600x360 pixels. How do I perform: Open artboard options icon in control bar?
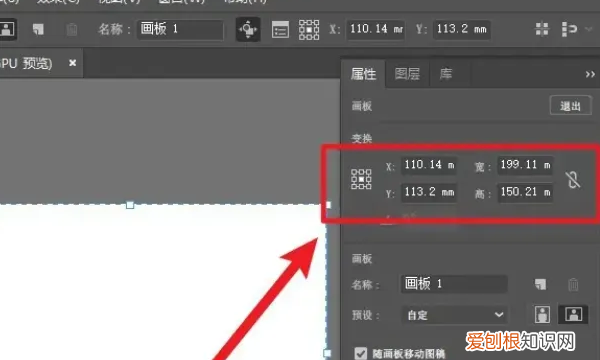[x=280, y=29]
